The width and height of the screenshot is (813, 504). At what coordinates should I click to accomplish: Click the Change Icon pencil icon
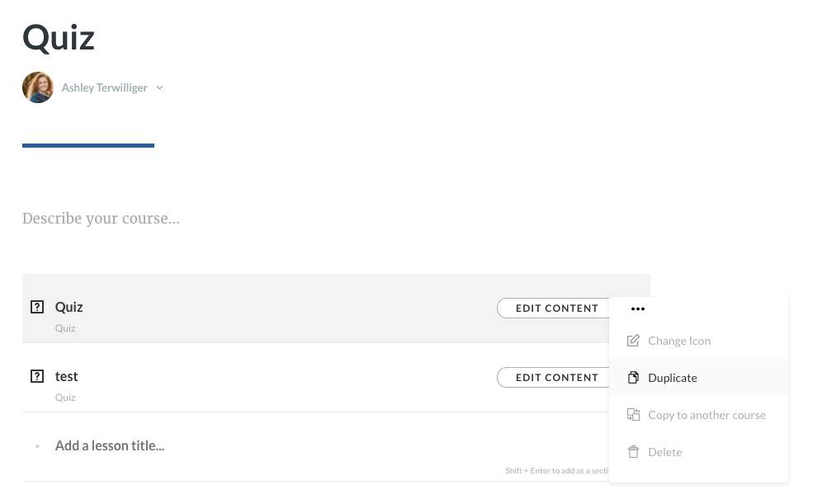pos(633,341)
